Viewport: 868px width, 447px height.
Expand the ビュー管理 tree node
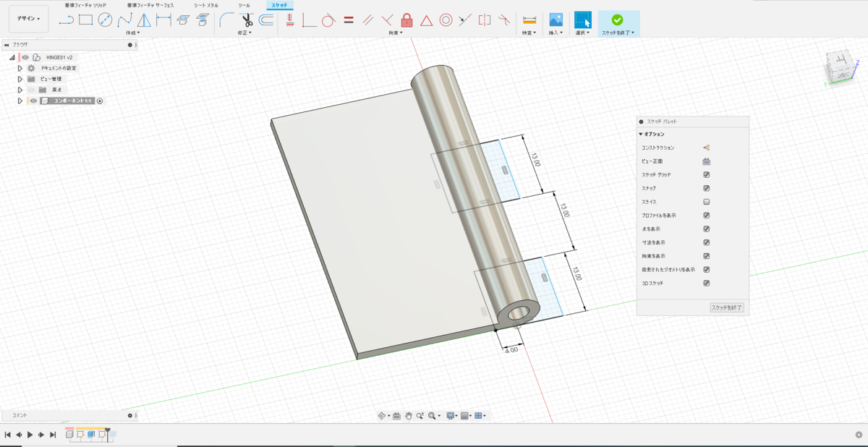20,79
